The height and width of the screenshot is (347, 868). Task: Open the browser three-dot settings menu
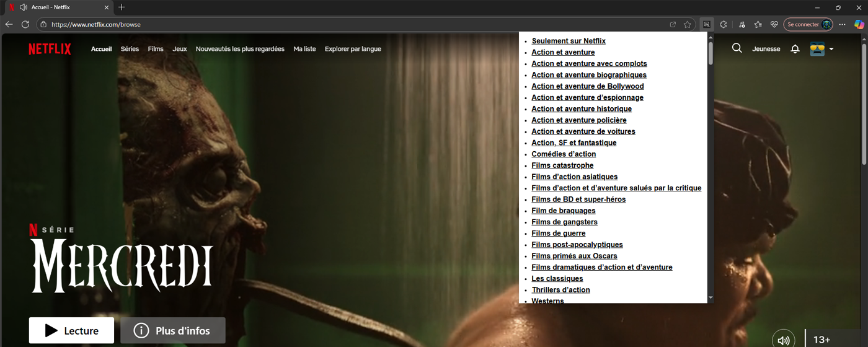coord(842,25)
